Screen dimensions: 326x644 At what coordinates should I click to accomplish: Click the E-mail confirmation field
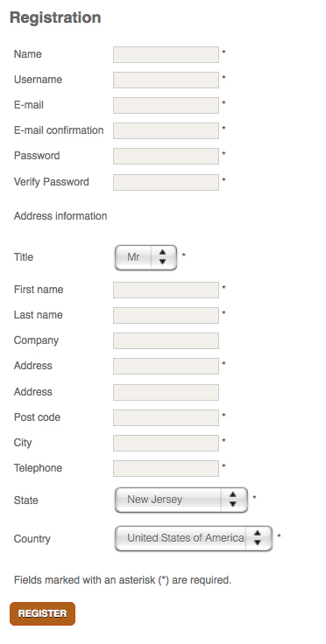coord(166,130)
